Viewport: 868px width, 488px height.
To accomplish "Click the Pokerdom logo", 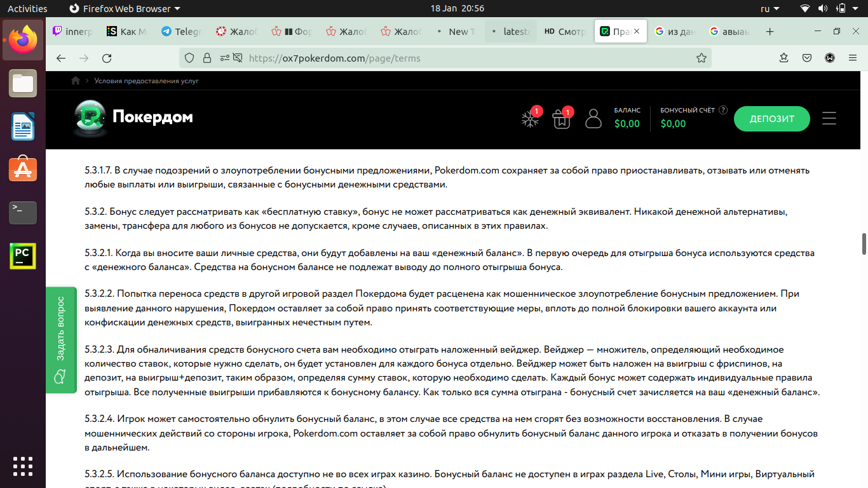I will pos(134,118).
